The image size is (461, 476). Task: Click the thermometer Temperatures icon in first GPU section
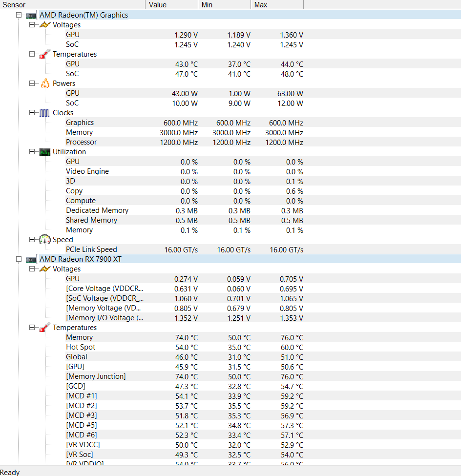pos(44,54)
